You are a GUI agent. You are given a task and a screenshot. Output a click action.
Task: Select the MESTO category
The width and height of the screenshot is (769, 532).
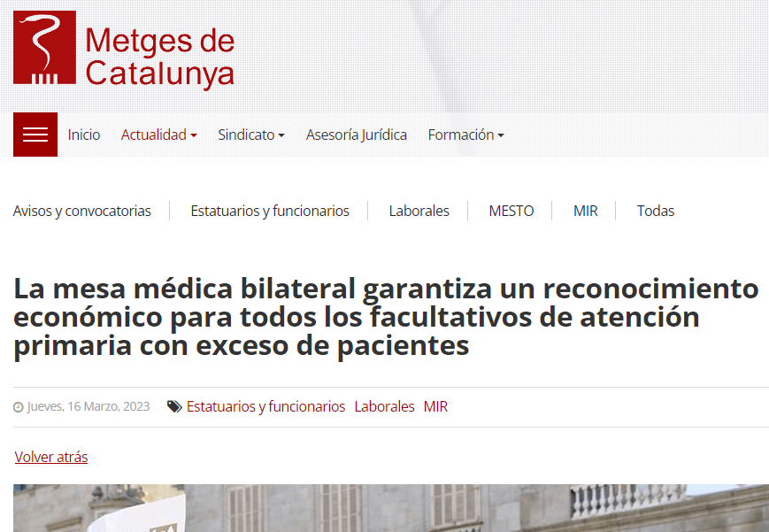tap(511, 211)
